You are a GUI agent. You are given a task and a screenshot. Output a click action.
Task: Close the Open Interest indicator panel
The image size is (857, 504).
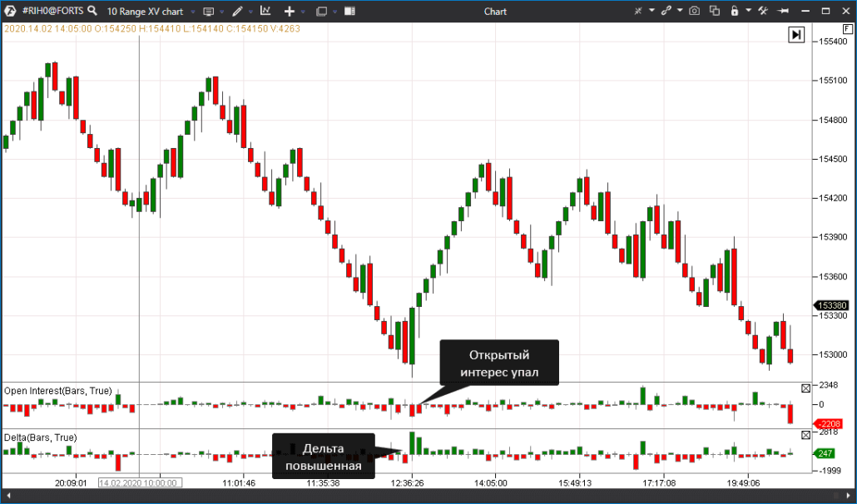click(x=805, y=388)
